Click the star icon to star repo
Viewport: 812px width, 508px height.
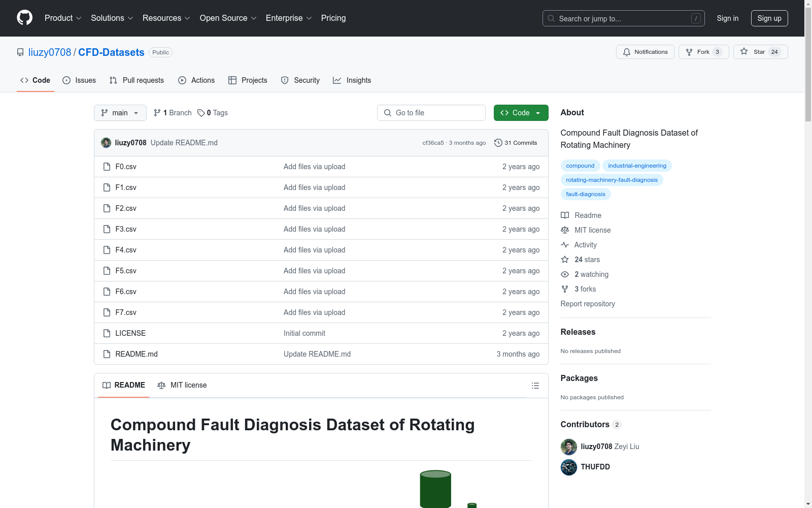pyautogui.click(x=744, y=51)
